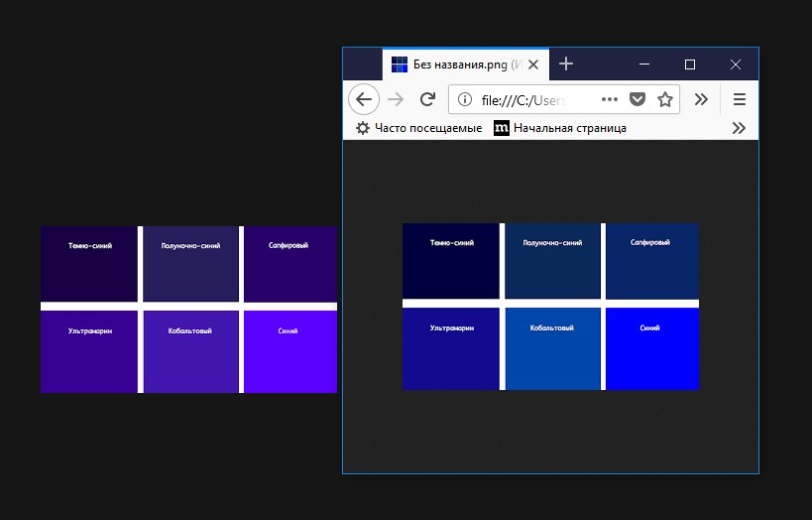This screenshot has height=520, width=812.
Task: Click Синий swatch in browser image
Action: pos(652,348)
